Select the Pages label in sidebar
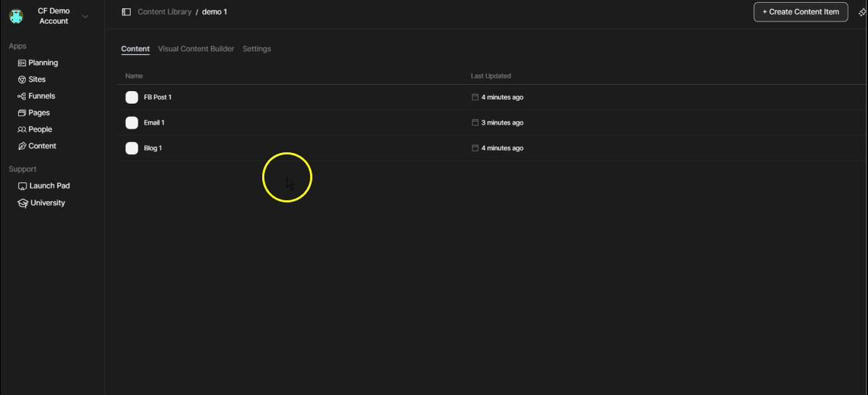 click(x=39, y=113)
